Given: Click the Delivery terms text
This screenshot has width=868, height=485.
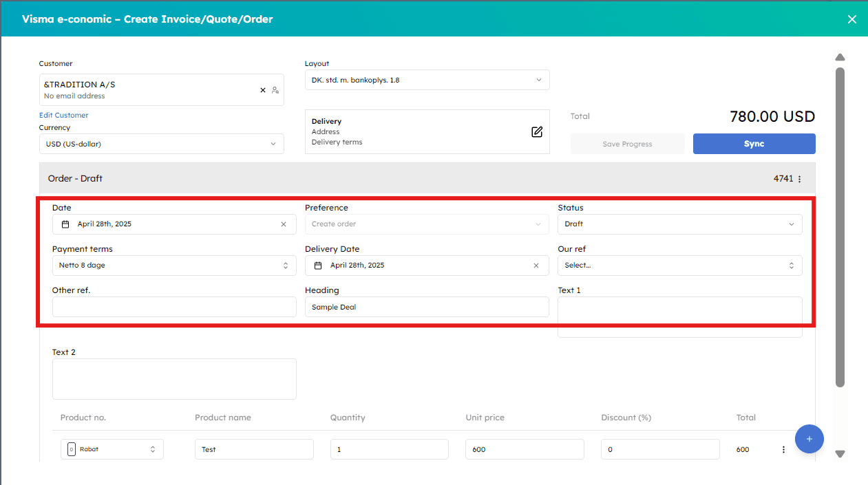Looking at the screenshot, I should [x=337, y=142].
